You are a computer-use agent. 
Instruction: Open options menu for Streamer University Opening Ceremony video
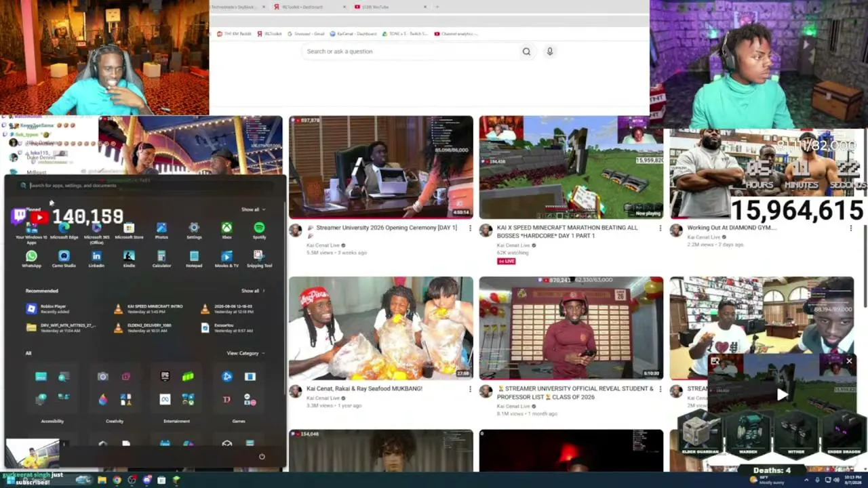click(470, 228)
